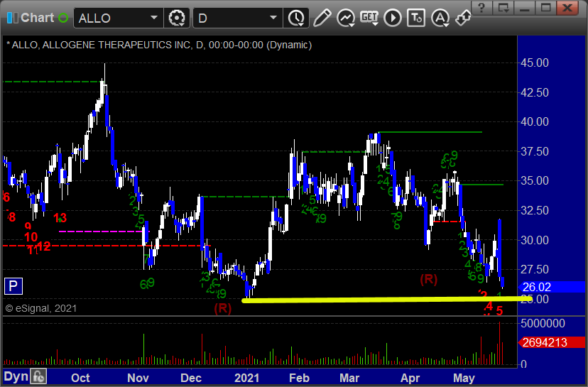Viewport: 588px width, 387px height.
Task: Click the Nov label on time axis
Action: 138,378
